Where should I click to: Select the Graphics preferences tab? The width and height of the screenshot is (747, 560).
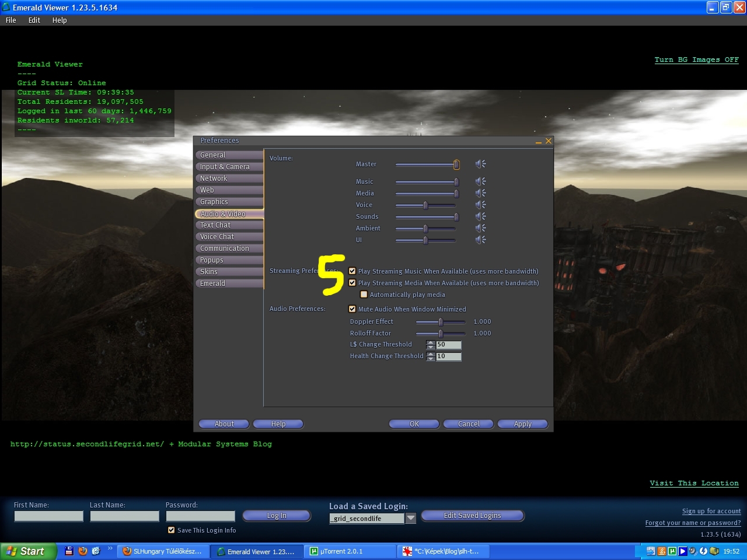click(x=229, y=201)
